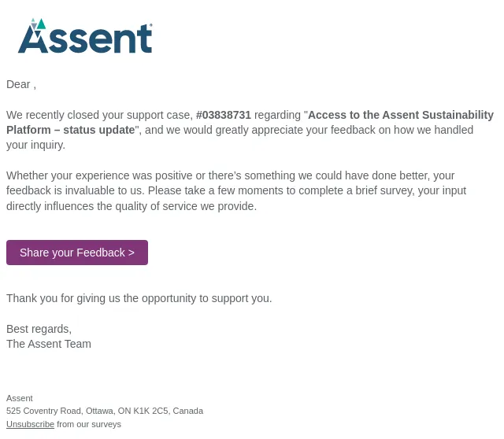Click the registered trademark symbol beside the logo
The width and height of the screenshot is (504, 439).
tap(150, 24)
